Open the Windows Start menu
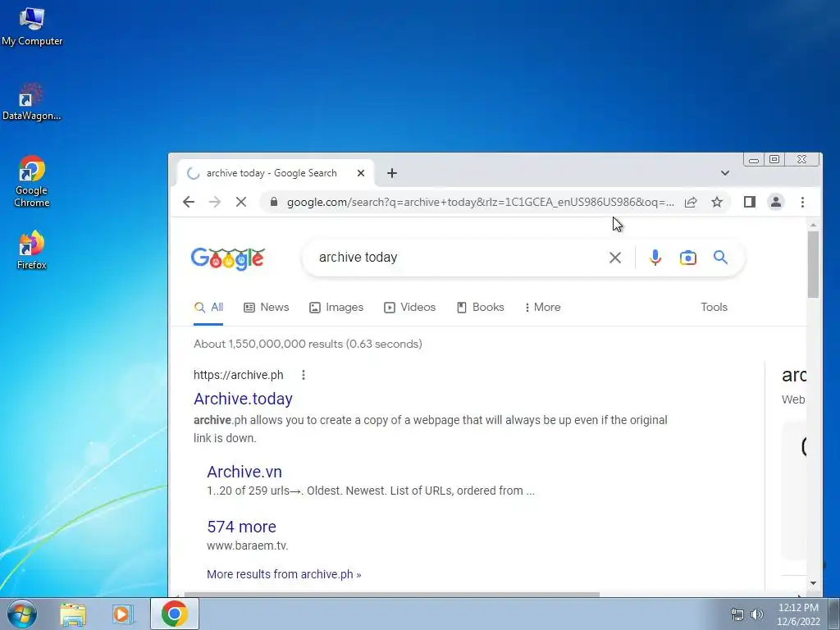840x630 pixels. tap(22, 614)
